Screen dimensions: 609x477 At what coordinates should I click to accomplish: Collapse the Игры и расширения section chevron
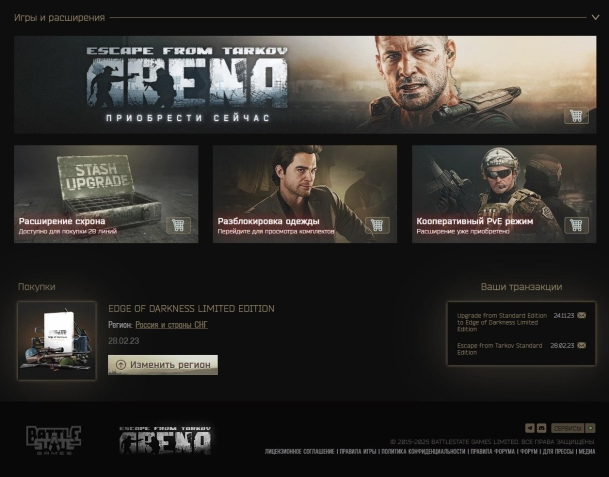click(595, 17)
